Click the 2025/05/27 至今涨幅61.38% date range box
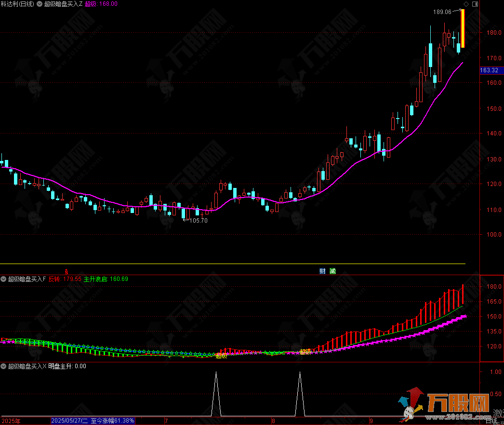 (93, 421)
